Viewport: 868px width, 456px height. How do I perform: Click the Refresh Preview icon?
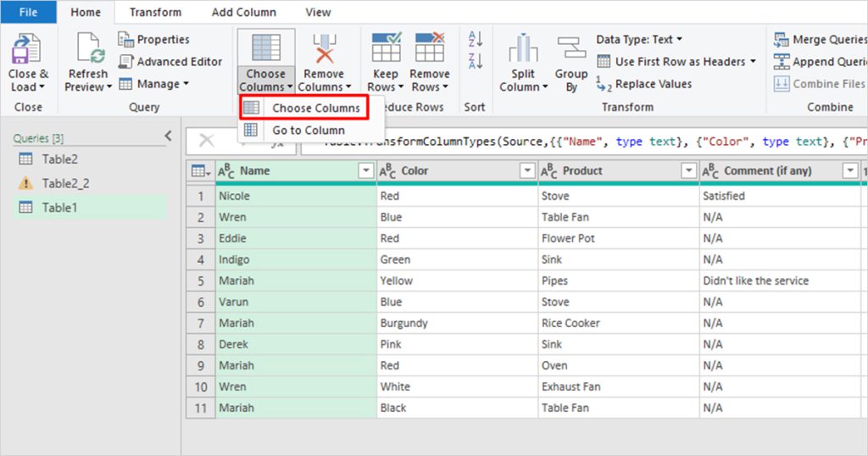point(90,48)
